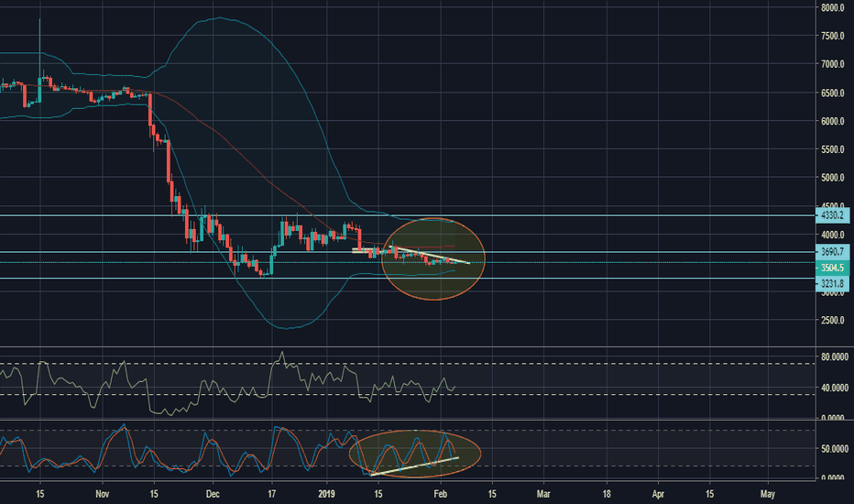Click the 5500.0 mark on price axis
Screen dimensions: 854x504
click(x=833, y=149)
